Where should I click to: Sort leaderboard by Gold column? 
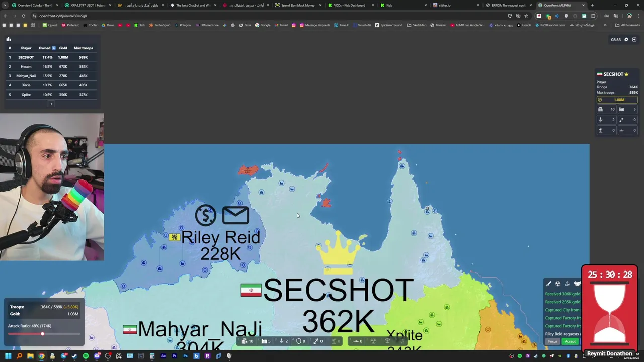point(63,48)
